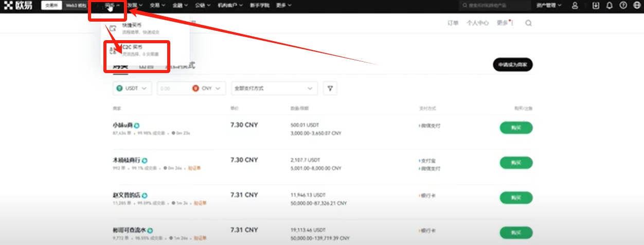The height and width of the screenshot is (245, 644).
Task: Expand the 全部支付方式 payment dropdown
Action: pyautogui.click(x=274, y=89)
